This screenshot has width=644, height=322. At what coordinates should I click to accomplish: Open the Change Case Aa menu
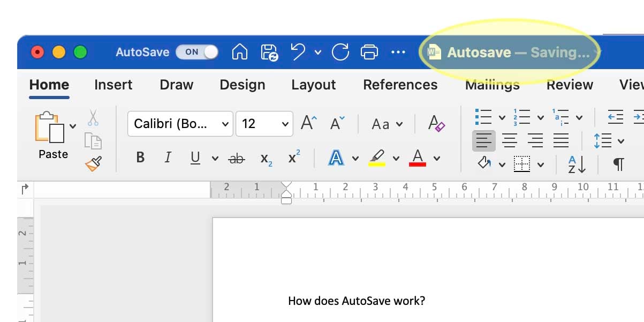tap(387, 124)
